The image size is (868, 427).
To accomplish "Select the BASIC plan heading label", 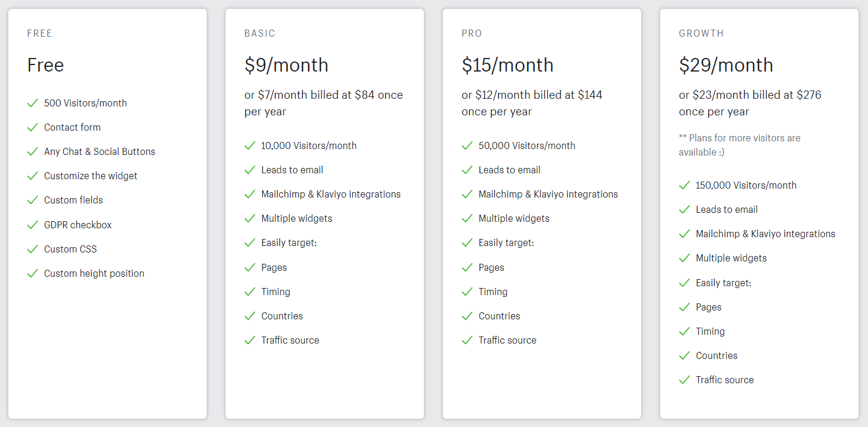I will click(260, 34).
